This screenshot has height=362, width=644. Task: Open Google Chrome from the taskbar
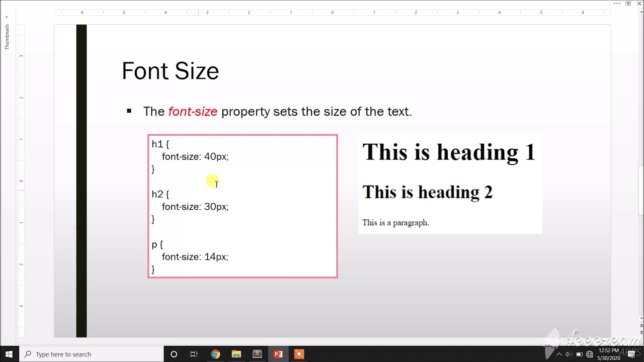point(215,354)
